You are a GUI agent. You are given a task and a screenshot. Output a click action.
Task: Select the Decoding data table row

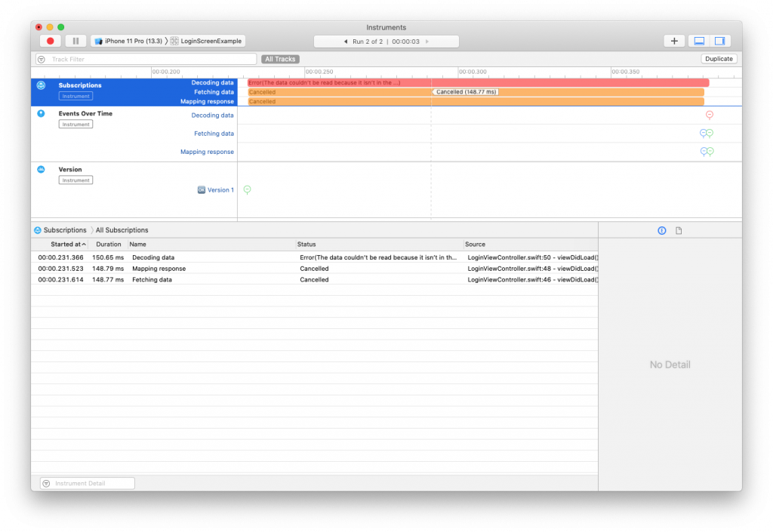point(315,257)
